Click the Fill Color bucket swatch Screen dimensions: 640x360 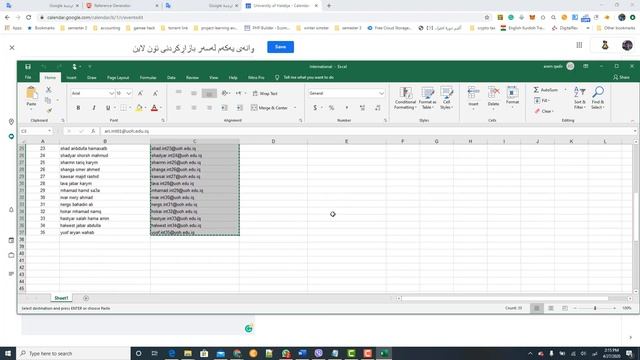[x=139, y=108]
